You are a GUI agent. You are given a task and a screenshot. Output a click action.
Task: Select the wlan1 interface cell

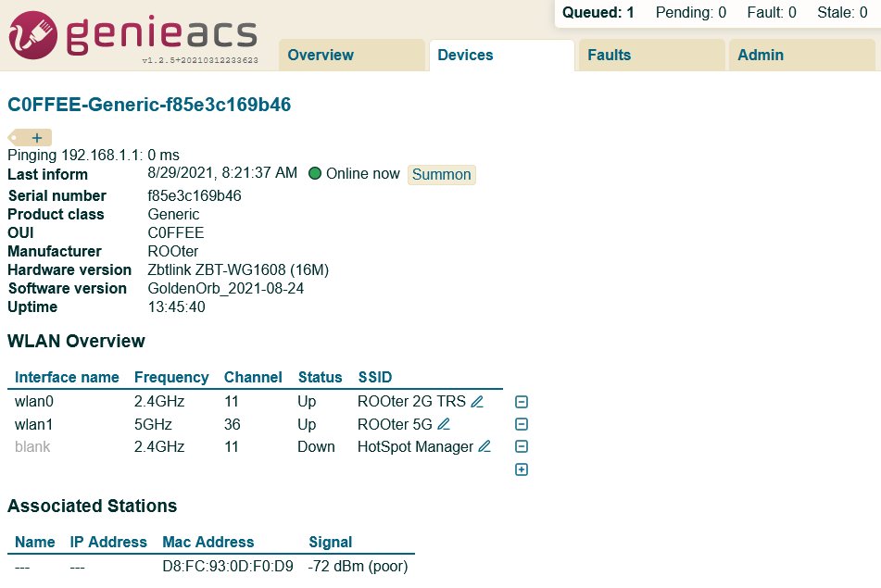pos(33,424)
